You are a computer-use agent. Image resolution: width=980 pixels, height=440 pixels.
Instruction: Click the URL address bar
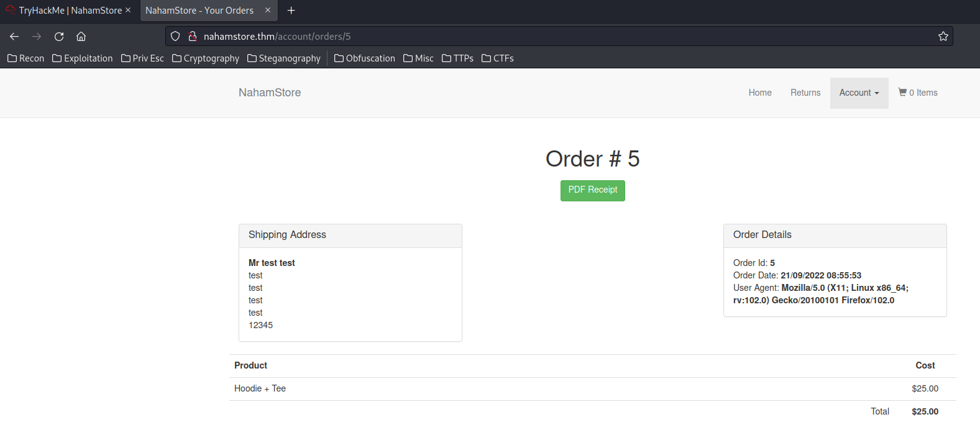point(559,36)
